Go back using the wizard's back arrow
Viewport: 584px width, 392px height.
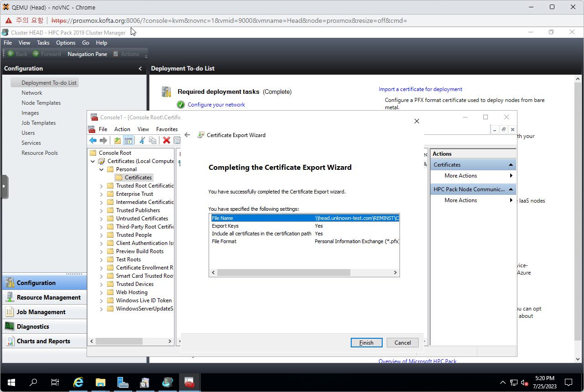coord(187,135)
